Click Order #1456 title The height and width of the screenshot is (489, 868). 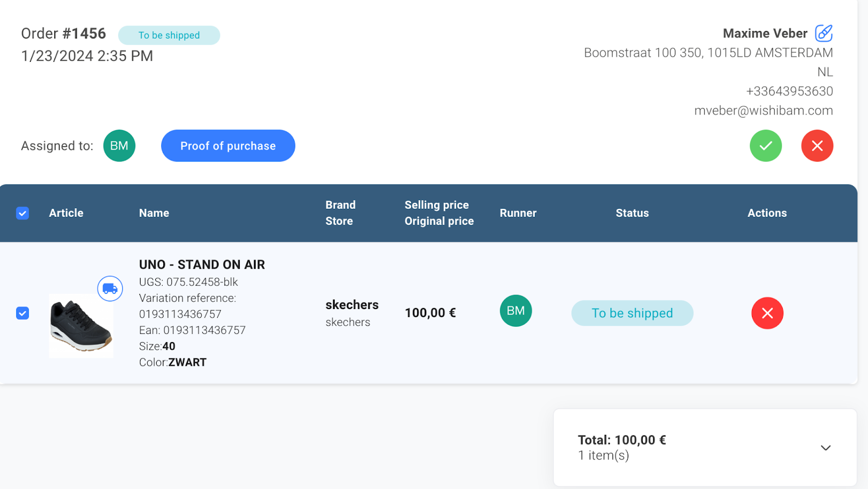coord(63,34)
